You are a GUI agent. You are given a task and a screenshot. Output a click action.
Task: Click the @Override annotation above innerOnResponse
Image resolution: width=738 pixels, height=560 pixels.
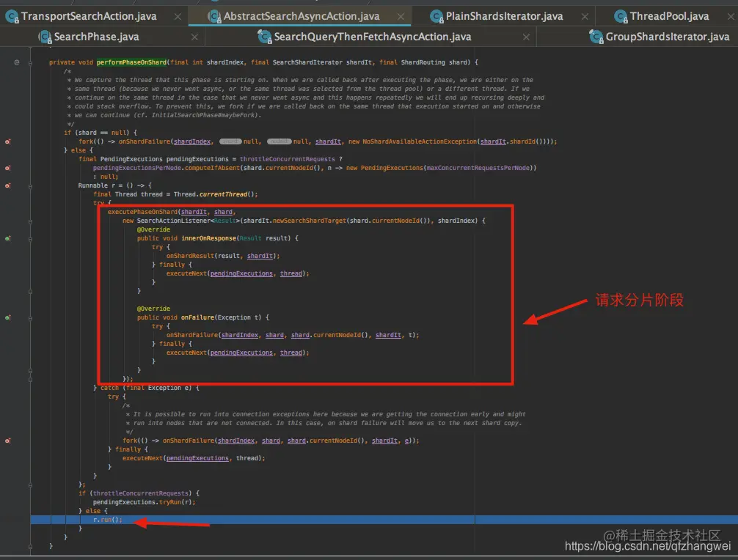coord(153,229)
